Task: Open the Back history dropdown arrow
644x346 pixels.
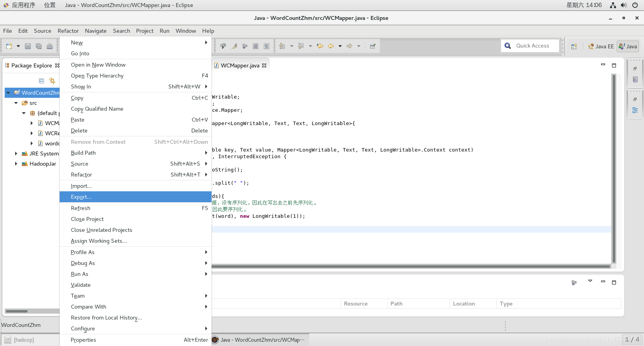Action: [x=340, y=46]
